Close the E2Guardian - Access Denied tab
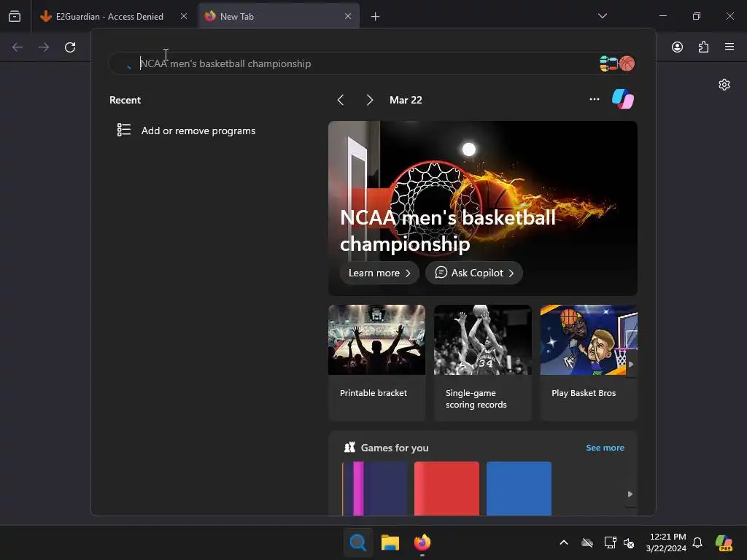Image resolution: width=747 pixels, height=560 pixels. [184, 16]
